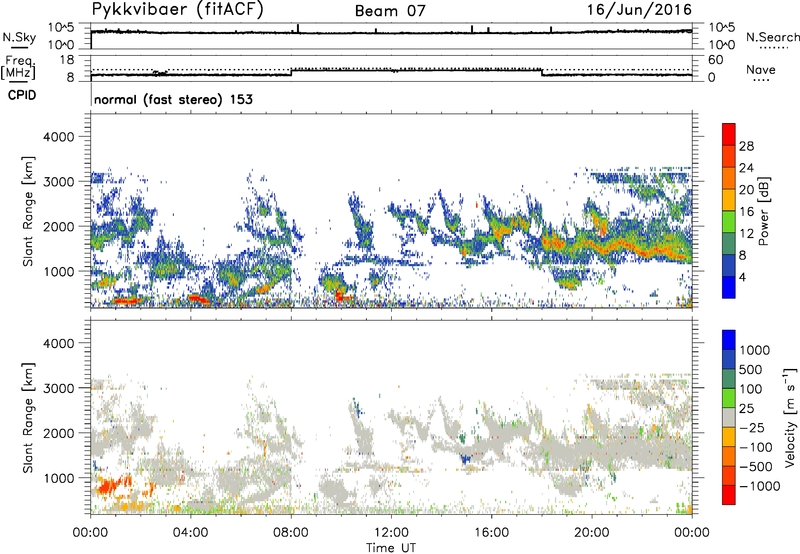Click the '20' label on the Power scale
Viewport: 800px width, 554px height.
[x=746, y=190]
